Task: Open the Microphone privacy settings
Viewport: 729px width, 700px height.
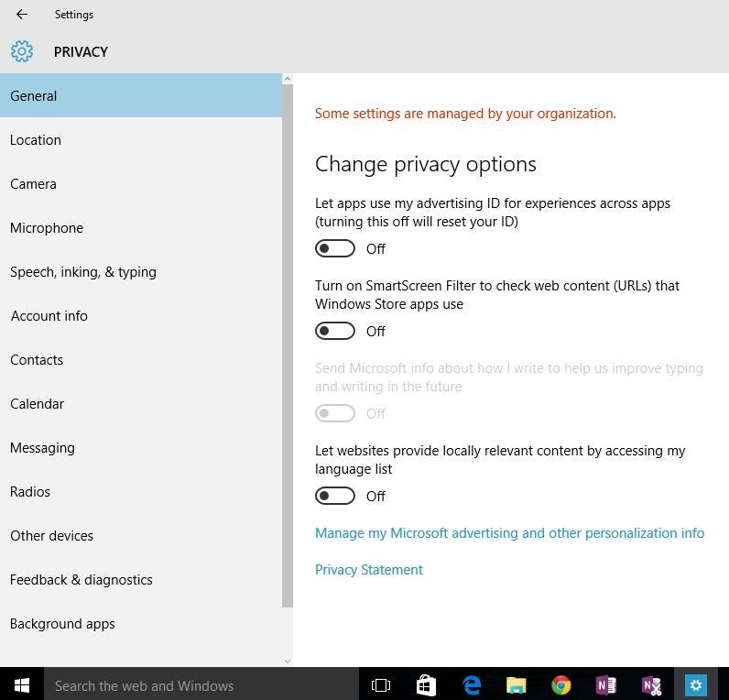Action: tap(141, 228)
